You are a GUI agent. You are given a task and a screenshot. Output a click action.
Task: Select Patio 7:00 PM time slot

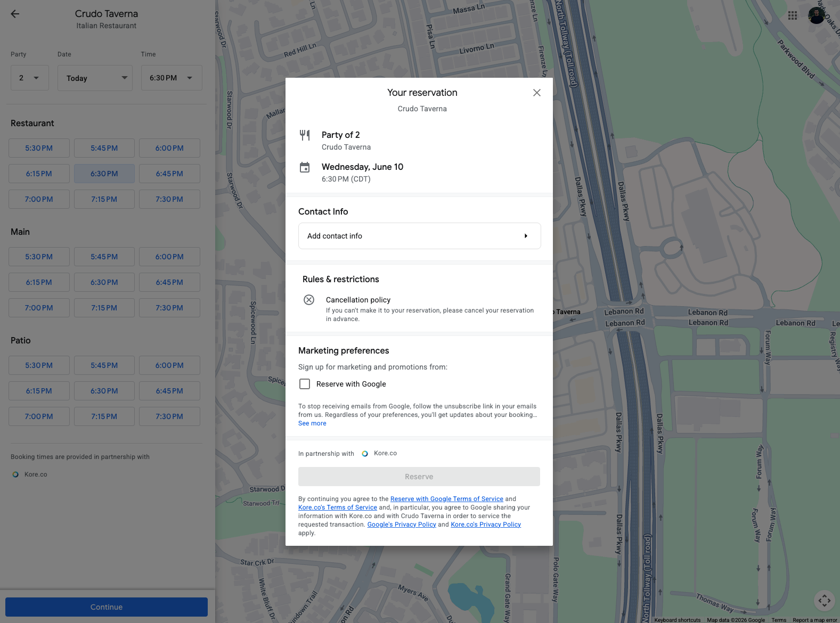[39, 416]
